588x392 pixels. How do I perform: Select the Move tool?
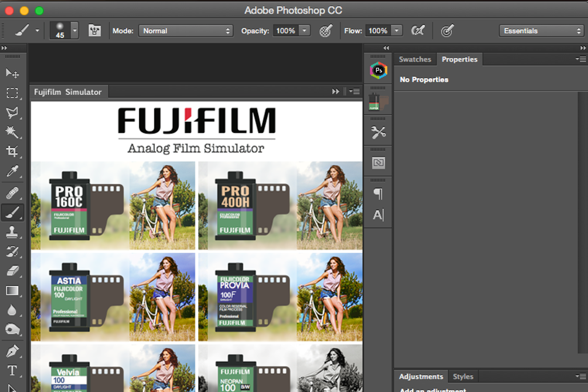(x=12, y=73)
